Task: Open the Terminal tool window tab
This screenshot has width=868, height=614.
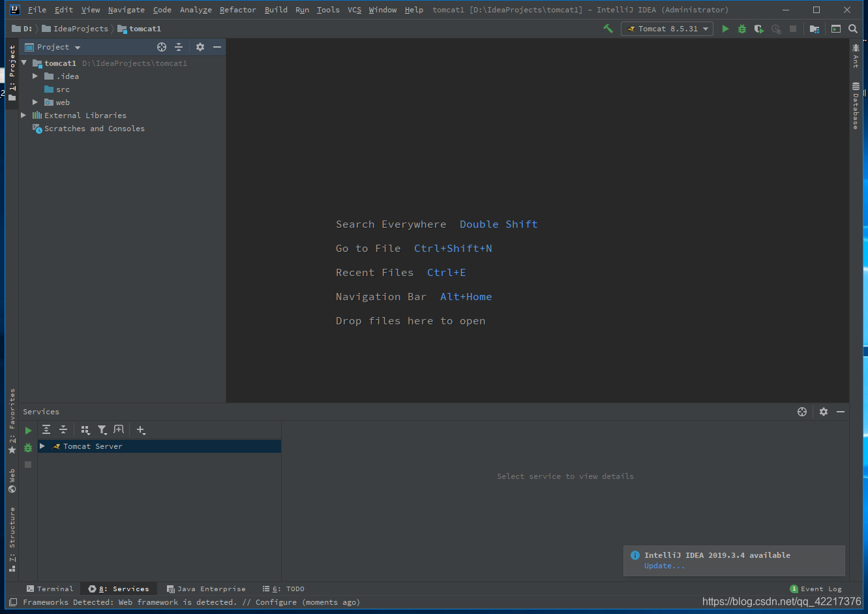Action: pyautogui.click(x=50, y=589)
